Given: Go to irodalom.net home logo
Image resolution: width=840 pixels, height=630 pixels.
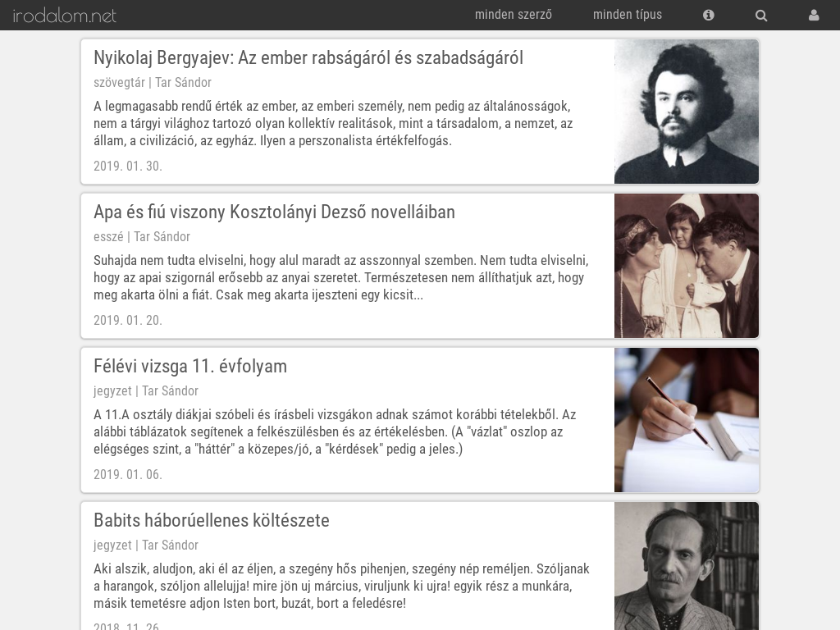Looking at the screenshot, I should click(64, 16).
